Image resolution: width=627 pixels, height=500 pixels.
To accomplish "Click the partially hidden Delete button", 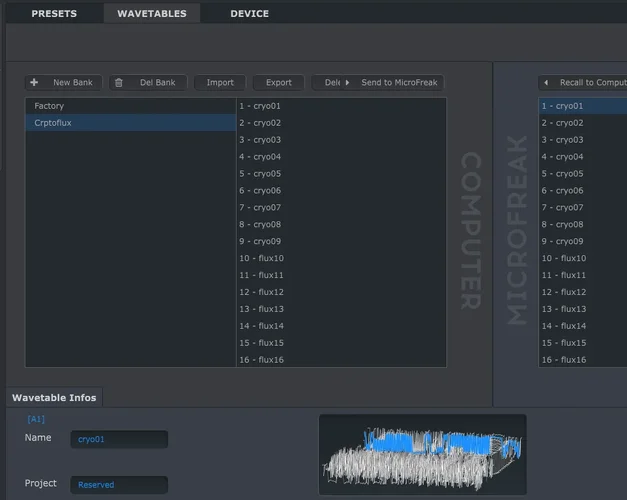I will coord(327,82).
